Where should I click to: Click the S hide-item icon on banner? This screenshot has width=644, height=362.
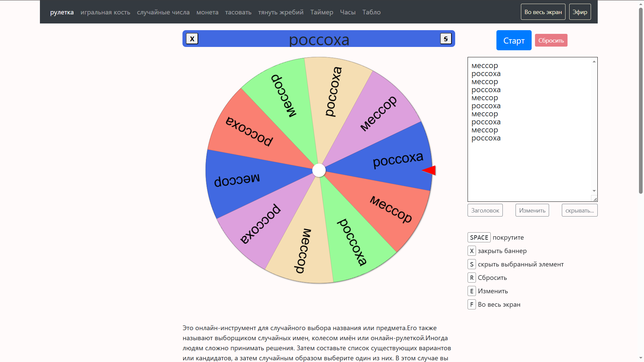[x=445, y=39]
